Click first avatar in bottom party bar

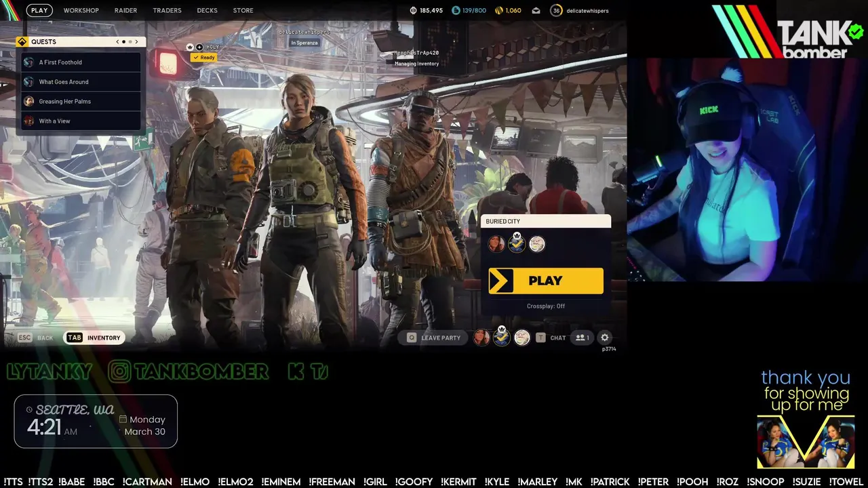pyautogui.click(x=481, y=338)
